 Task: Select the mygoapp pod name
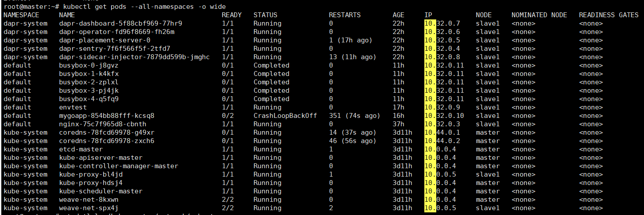pyautogui.click(x=106, y=116)
